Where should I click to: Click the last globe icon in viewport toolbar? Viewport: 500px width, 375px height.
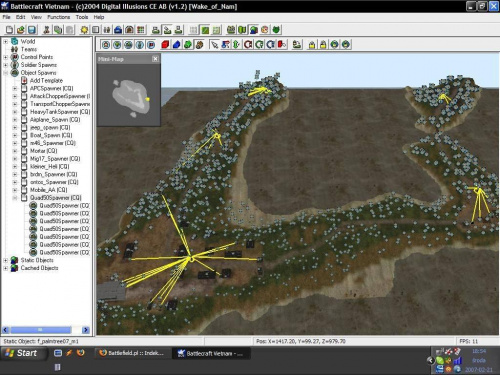point(346,44)
